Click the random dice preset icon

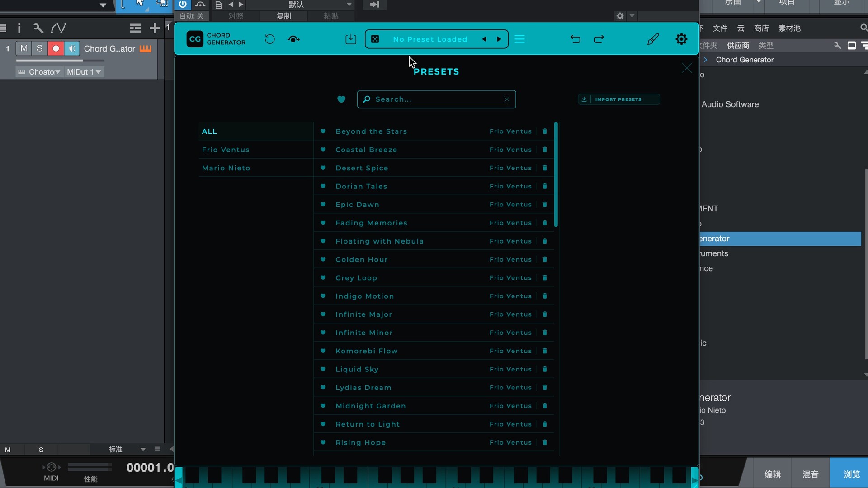tap(375, 39)
